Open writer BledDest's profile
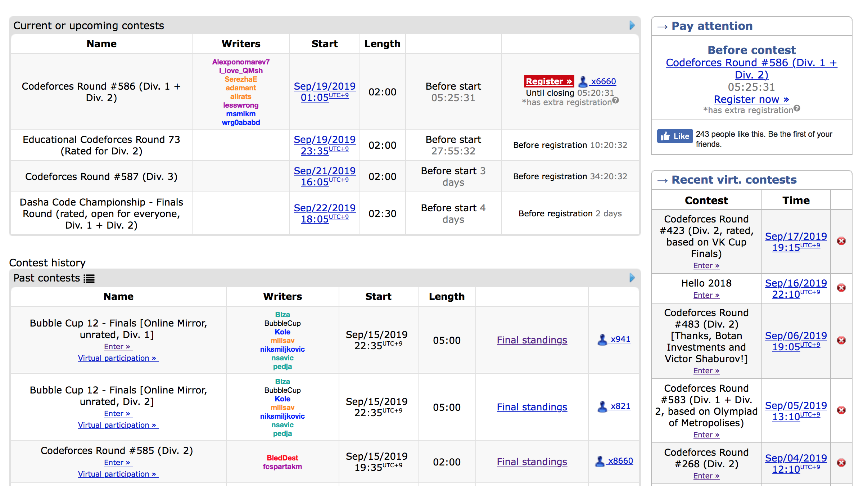This screenshot has width=868, height=486. 282,458
